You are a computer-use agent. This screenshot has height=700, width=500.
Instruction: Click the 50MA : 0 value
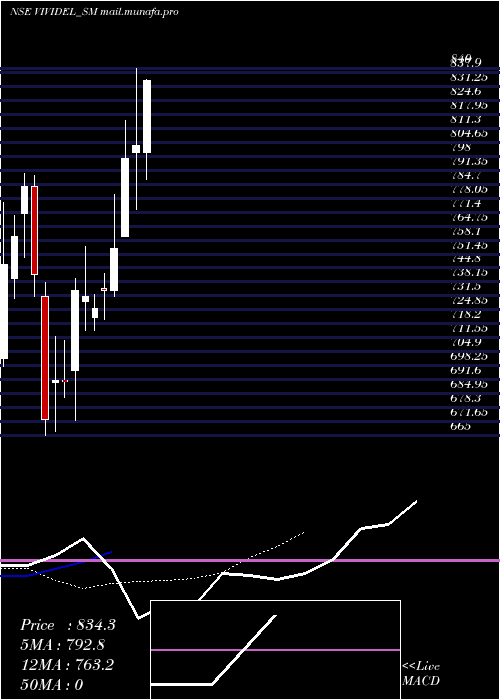pyautogui.click(x=52, y=684)
